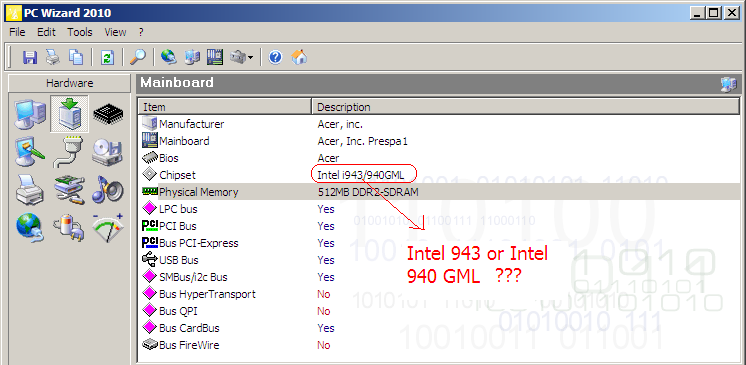This screenshot has height=365, width=746.
Task: Click the green Refresh toolbar icon
Action: [x=108, y=58]
